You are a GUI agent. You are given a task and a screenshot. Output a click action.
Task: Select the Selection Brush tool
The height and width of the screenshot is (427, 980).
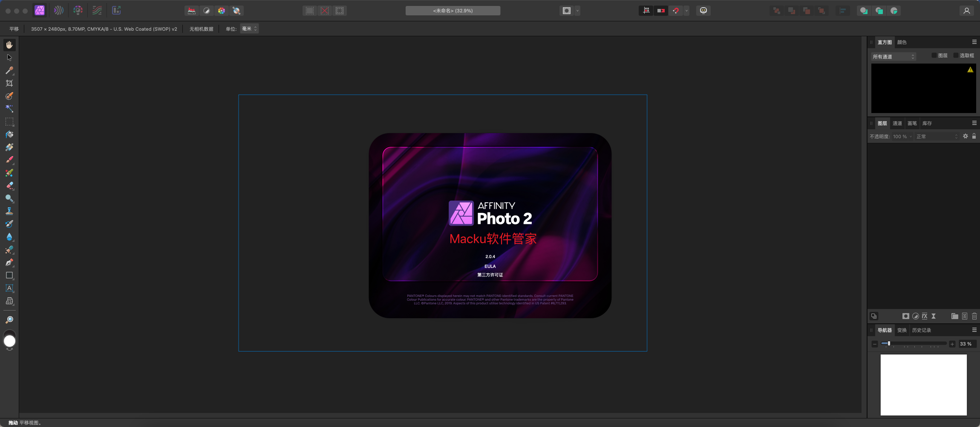(x=9, y=96)
